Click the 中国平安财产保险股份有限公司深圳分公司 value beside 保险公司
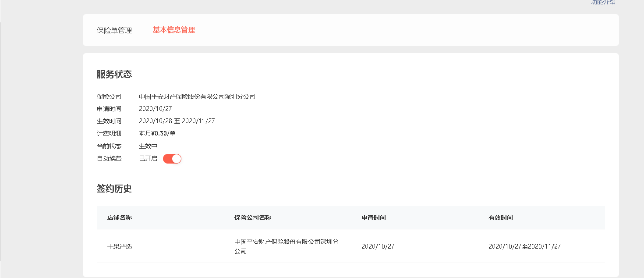 click(x=197, y=96)
